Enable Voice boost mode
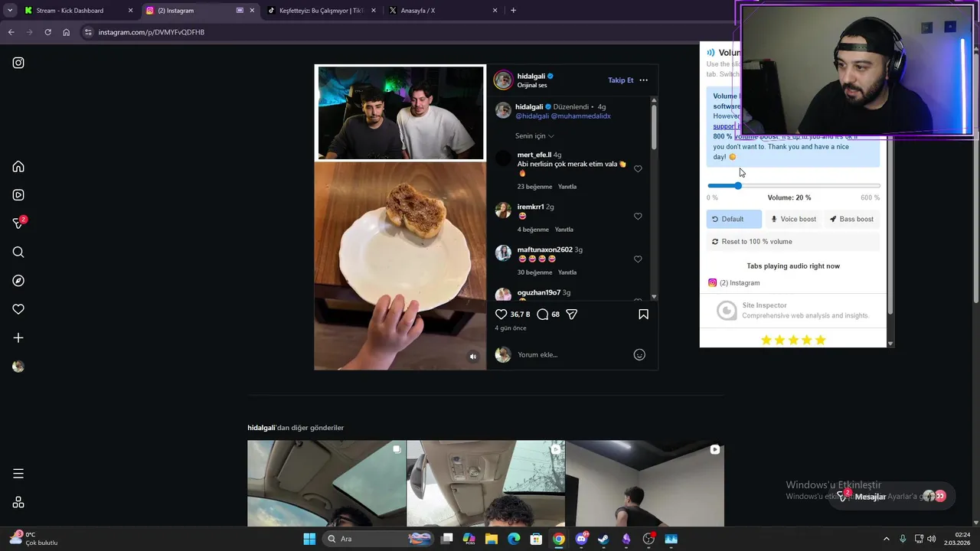Screen dimensions: 980x551 pyautogui.click(x=793, y=219)
